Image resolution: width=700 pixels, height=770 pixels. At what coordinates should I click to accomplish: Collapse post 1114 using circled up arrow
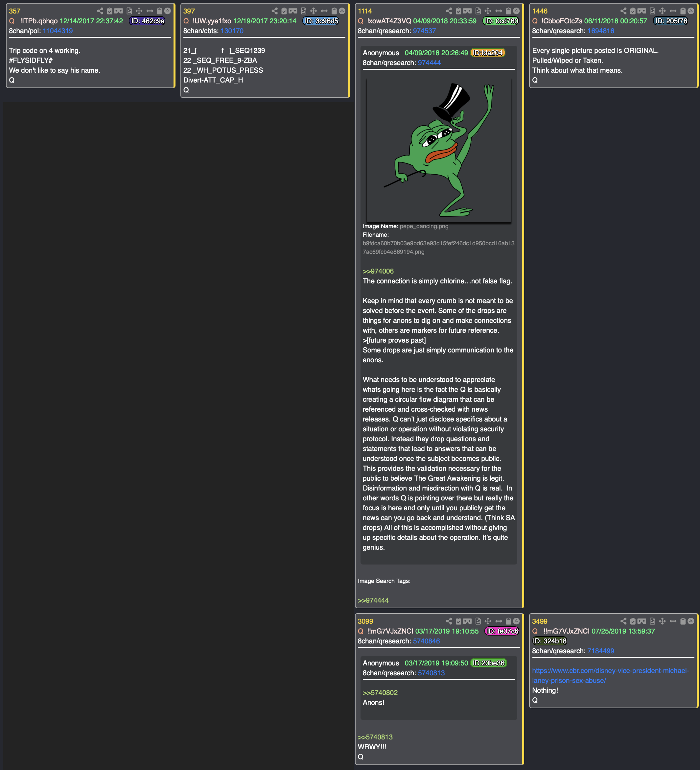516,11
